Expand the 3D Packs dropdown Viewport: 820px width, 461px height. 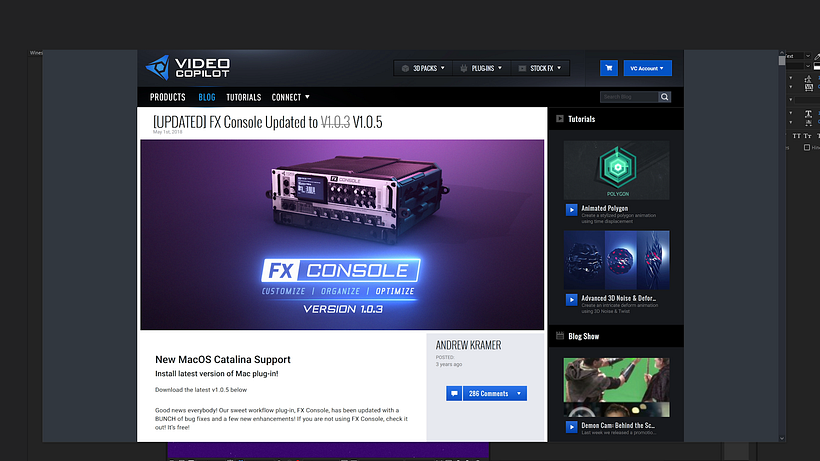(x=442, y=68)
